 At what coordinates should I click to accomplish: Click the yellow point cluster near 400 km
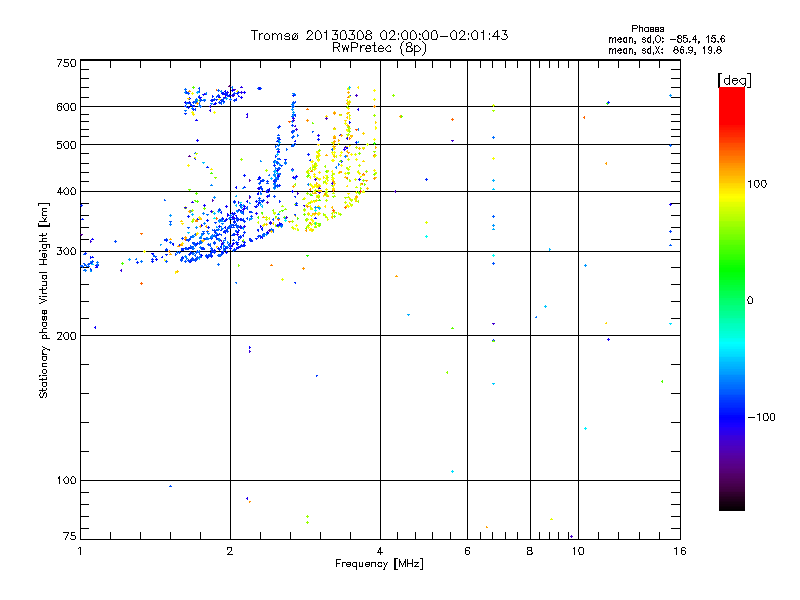coord(327,189)
